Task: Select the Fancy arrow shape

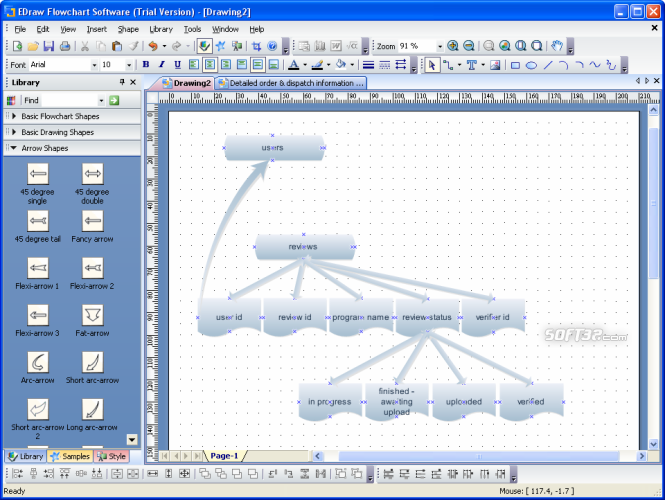Action: click(x=92, y=221)
